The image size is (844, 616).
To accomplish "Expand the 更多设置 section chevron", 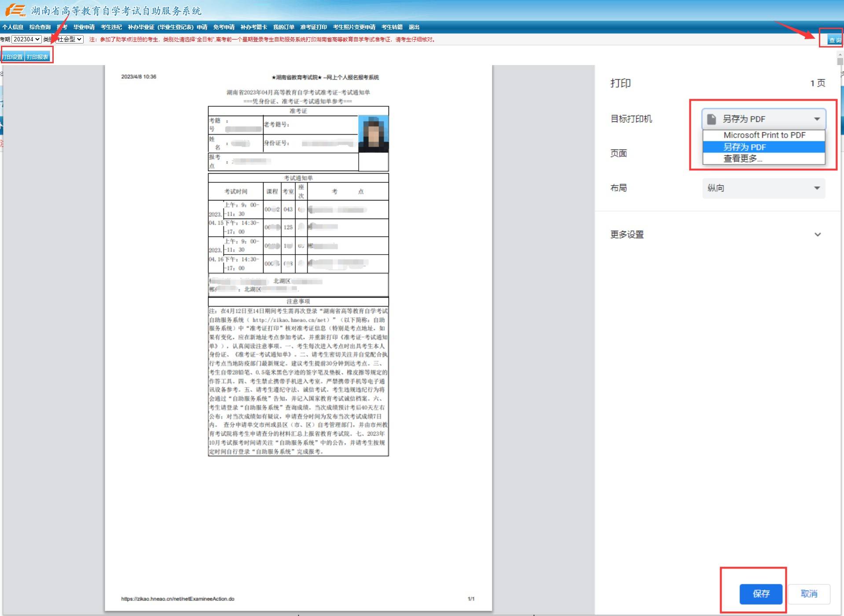I will point(818,234).
